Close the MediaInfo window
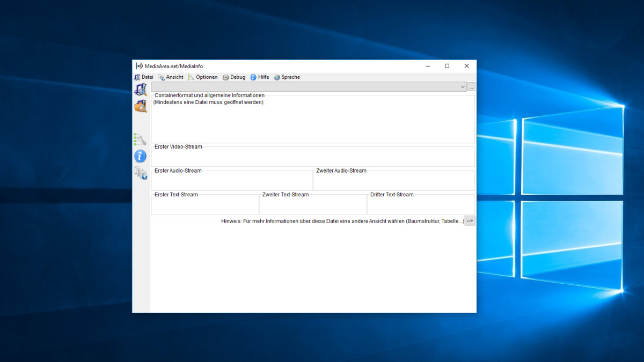 click(466, 66)
